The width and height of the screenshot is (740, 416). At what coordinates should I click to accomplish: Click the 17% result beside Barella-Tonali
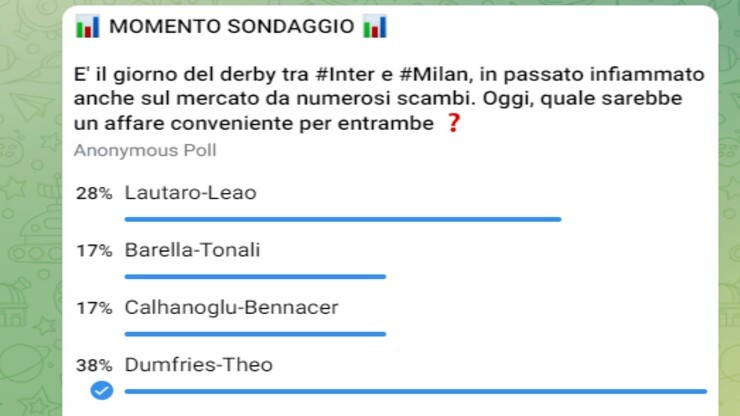coord(94,251)
